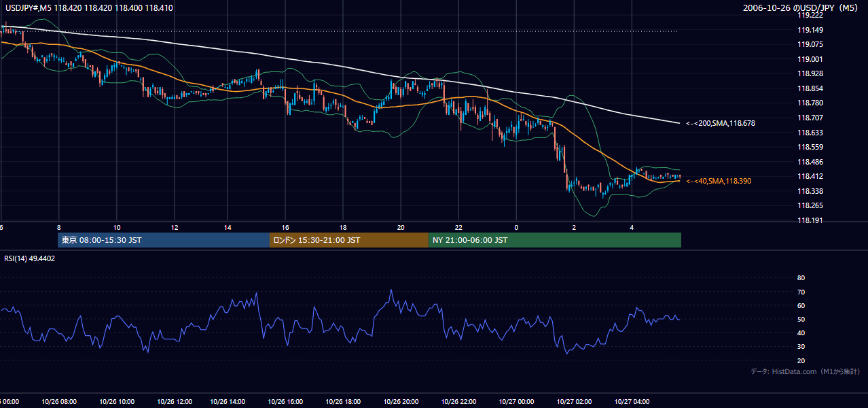This screenshot has height=408, width=868.
Task: Click the 118.633 price axis value
Action: click(x=810, y=133)
